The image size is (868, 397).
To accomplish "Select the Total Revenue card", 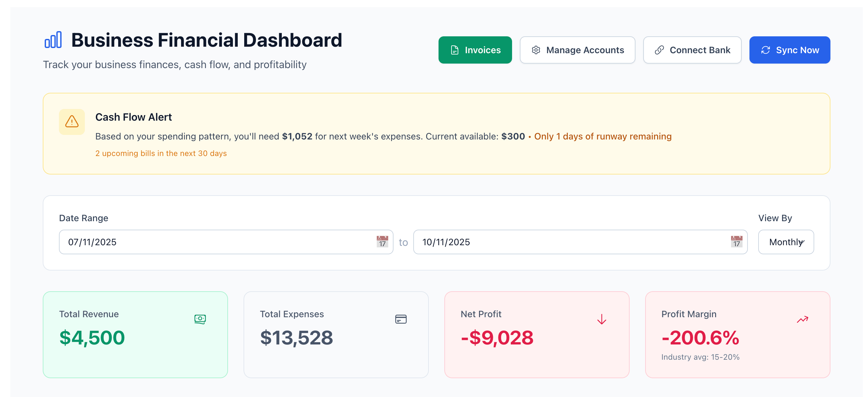I will click(135, 357).
